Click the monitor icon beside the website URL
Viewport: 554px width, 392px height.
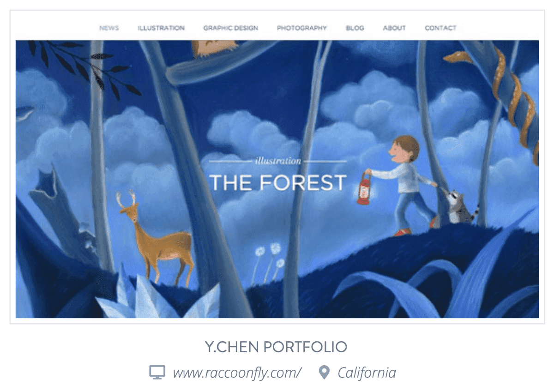[157, 372]
